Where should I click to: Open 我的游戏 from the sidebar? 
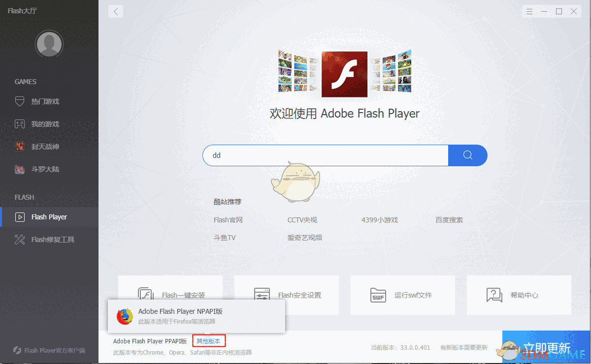click(49, 123)
